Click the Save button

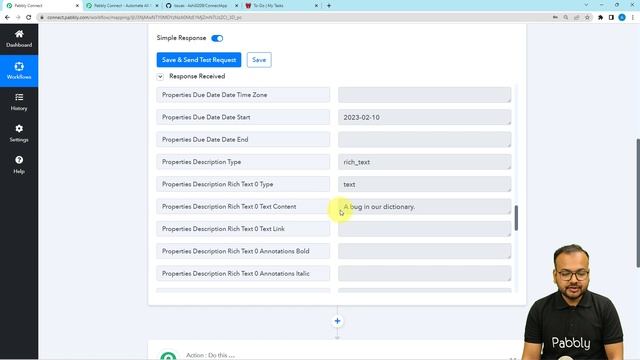coord(259,60)
